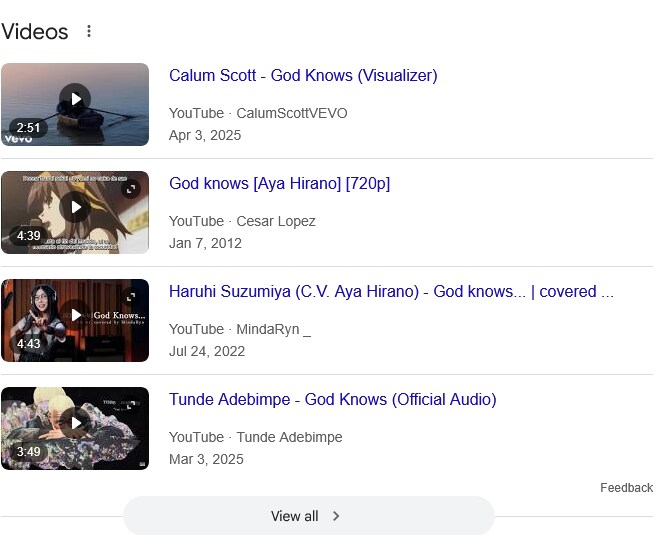671x535 pixels.
Task: Expand preview icon on Tunde Adebimpe thumbnail
Action: pyautogui.click(x=131, y=404)
